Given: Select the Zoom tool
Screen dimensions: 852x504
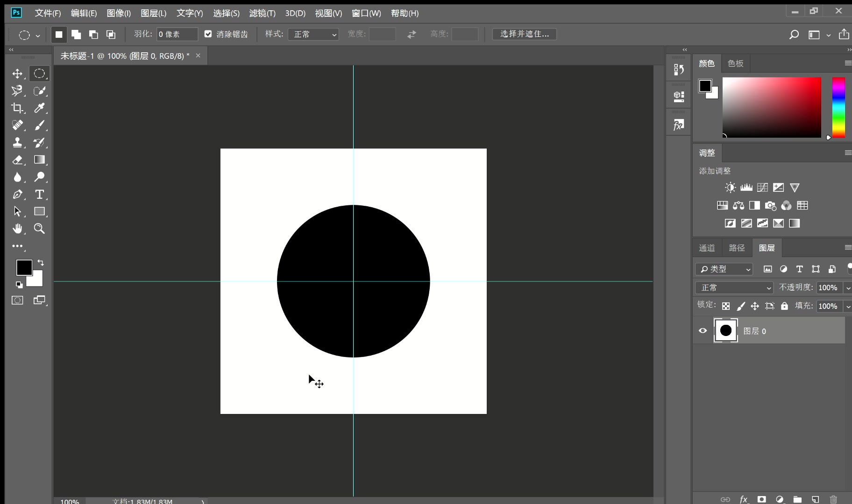Looking at the screenshot, I should pyautogui.click(x=40, y=229).
